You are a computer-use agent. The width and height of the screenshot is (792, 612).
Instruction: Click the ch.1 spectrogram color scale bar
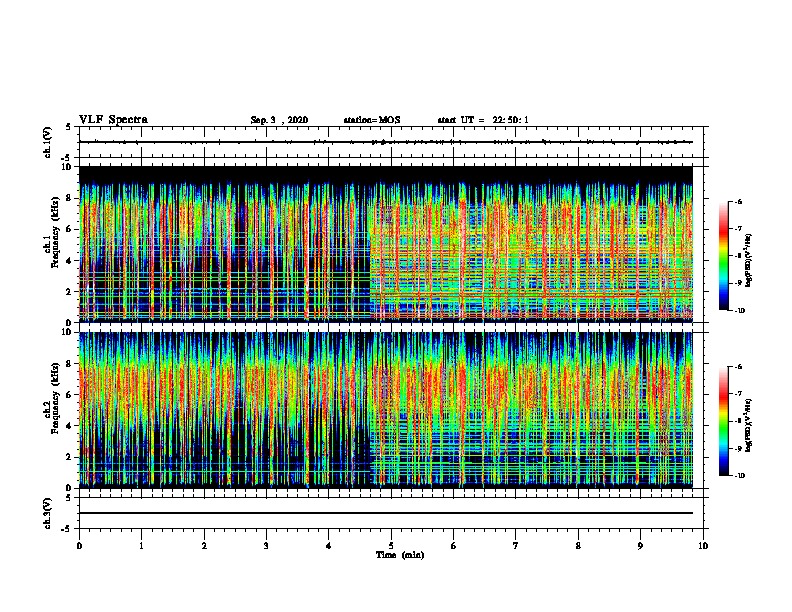(x=724, y=256)
